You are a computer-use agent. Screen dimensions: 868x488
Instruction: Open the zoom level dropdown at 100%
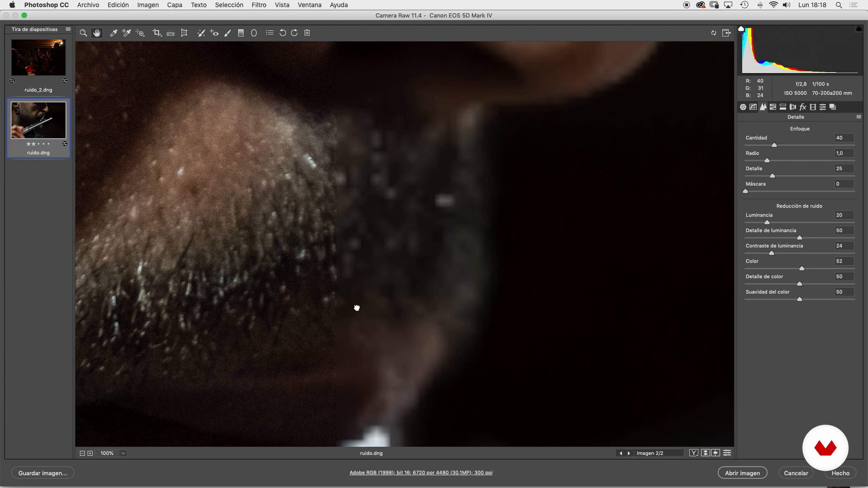123,453
